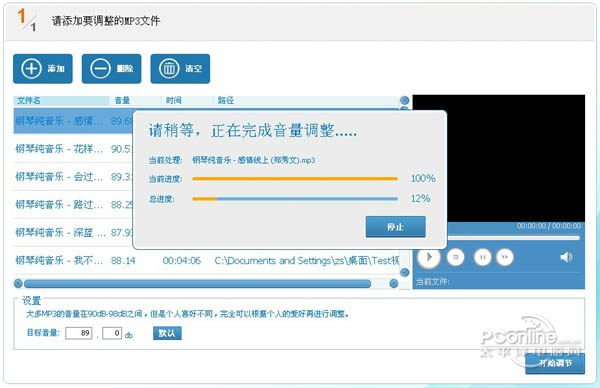
Task: Select the row 钢琴纯音乐 - 我不...
Action: point(206,261)
